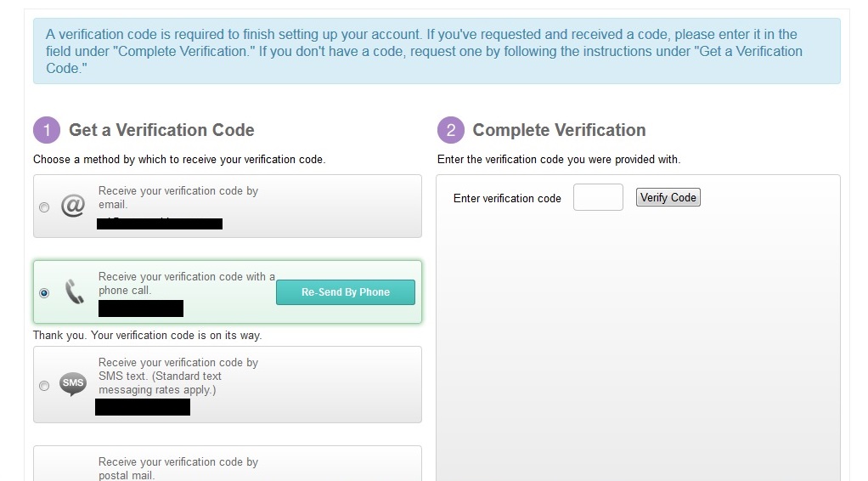This screenshot has width=868, height=481.
Task: Click the redacted email address box
Action: click(160, 224)
